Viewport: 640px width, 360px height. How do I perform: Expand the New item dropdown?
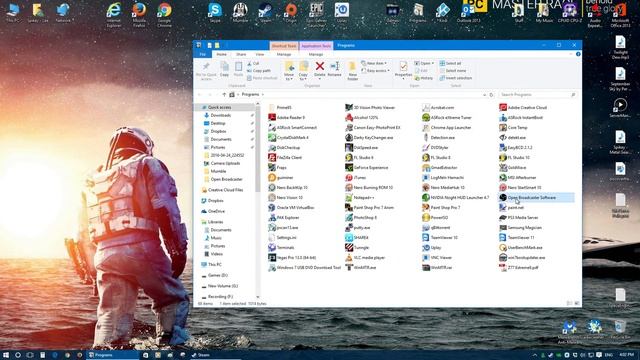373,63
